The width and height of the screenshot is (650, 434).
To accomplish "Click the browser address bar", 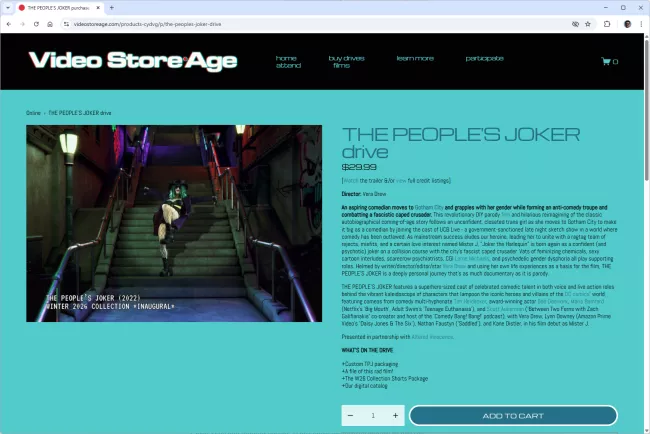I will click(x=300, y=23).
